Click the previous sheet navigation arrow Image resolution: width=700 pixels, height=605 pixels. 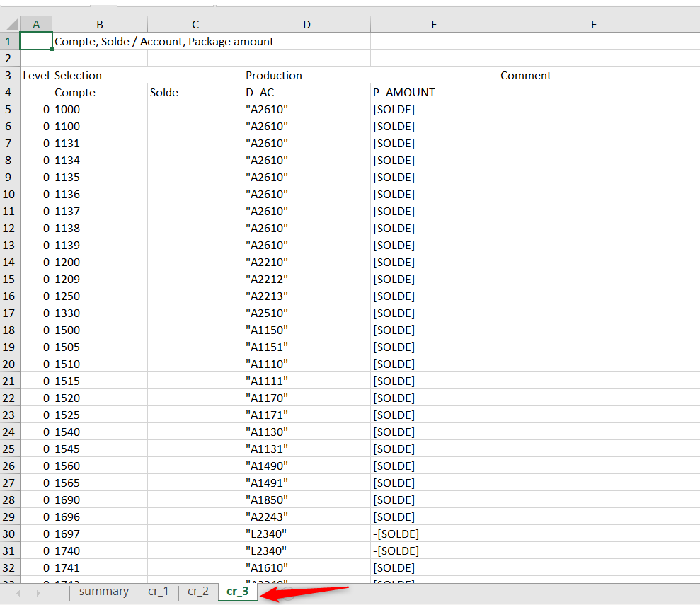(x=18, y=593)
